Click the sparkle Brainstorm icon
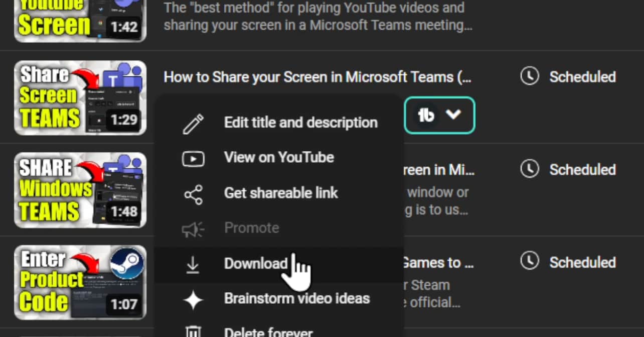644x337 pixels. (193, 300)
